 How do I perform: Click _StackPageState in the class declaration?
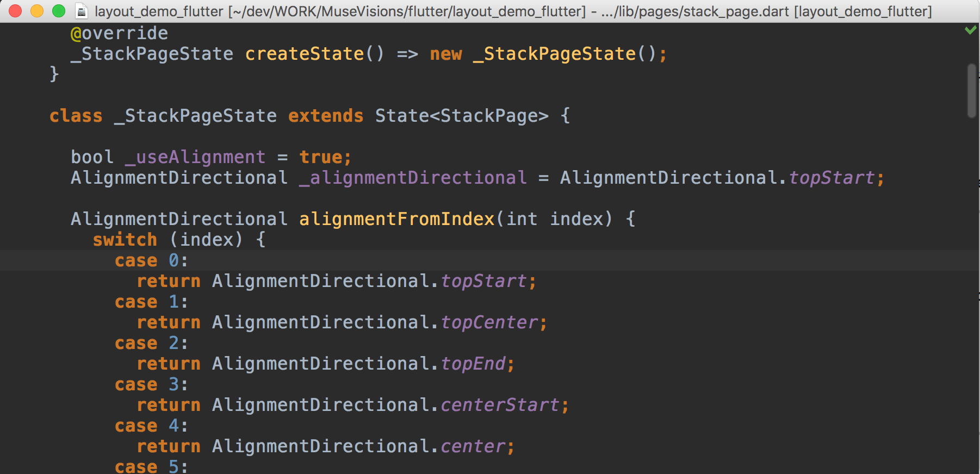click(196, 116)
